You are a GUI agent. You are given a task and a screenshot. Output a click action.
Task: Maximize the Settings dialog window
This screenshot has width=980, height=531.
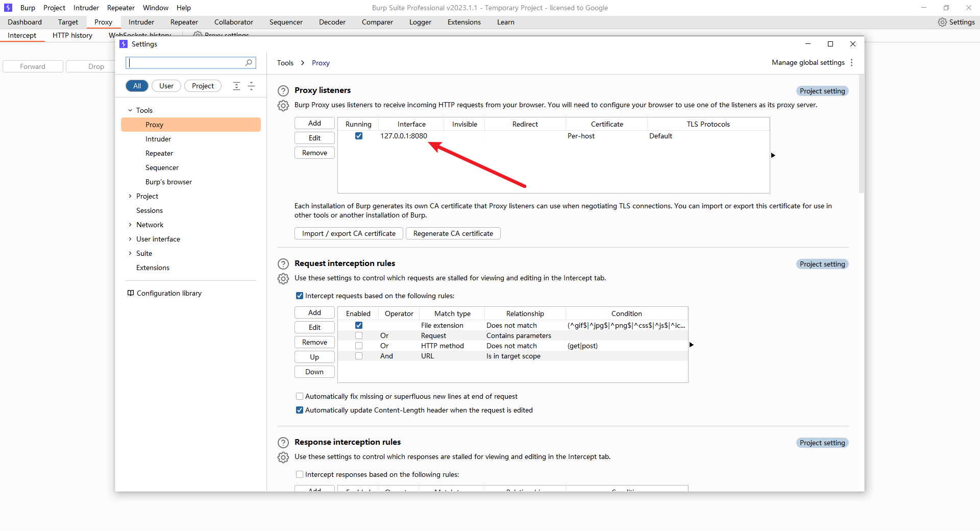click(830, 44)
